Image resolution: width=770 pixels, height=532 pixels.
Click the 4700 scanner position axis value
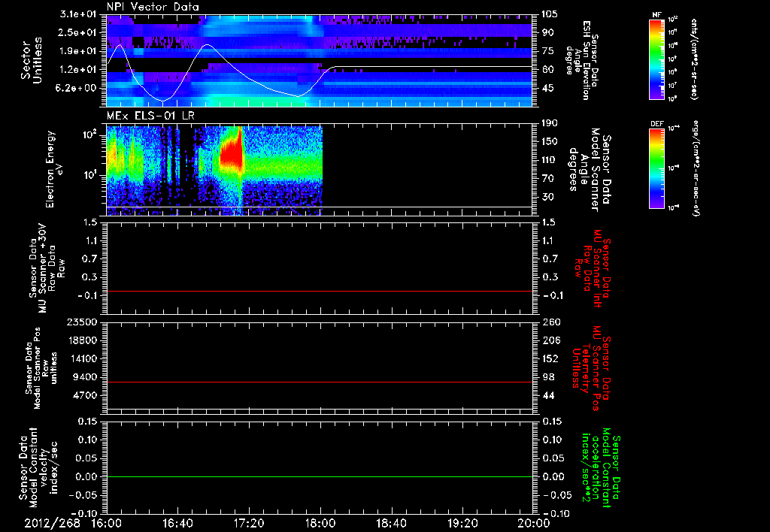86,395
